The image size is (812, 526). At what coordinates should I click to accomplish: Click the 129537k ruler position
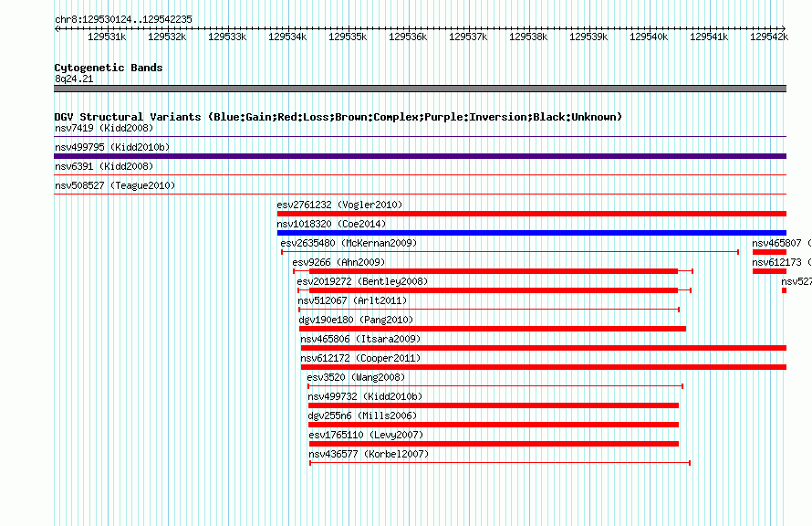[x=468, y=37]
